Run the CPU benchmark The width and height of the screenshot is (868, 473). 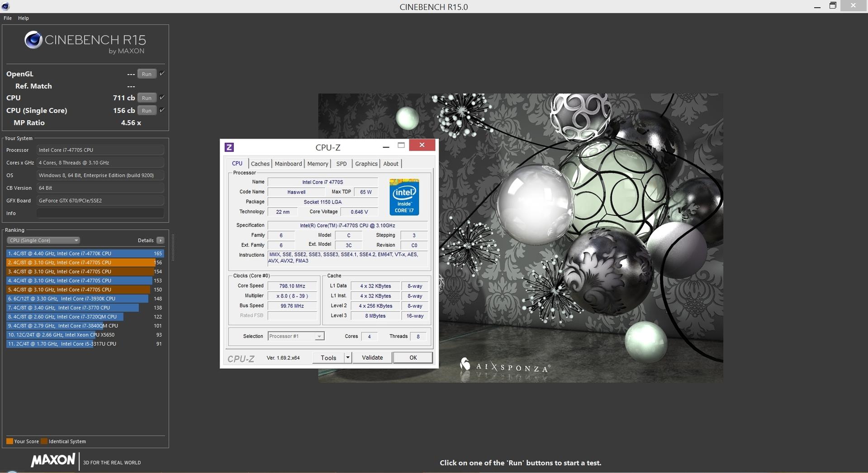coord(147,98)
